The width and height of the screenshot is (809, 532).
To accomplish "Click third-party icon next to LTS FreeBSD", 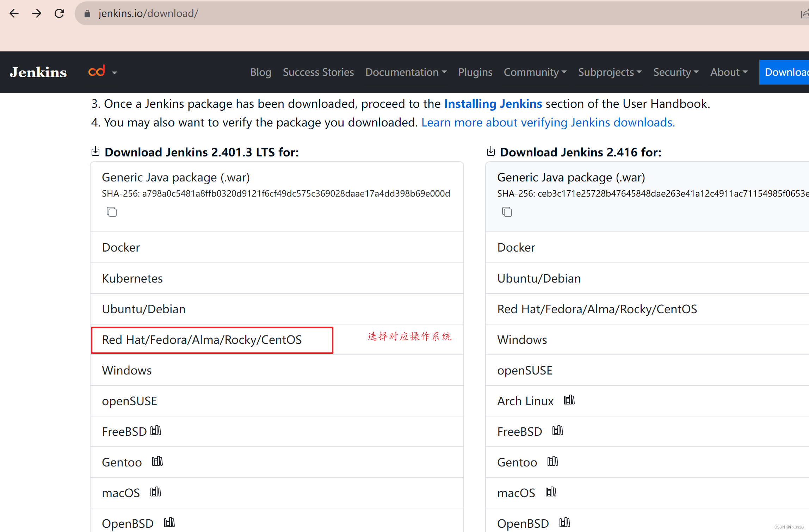I will [x=156, y=431].
